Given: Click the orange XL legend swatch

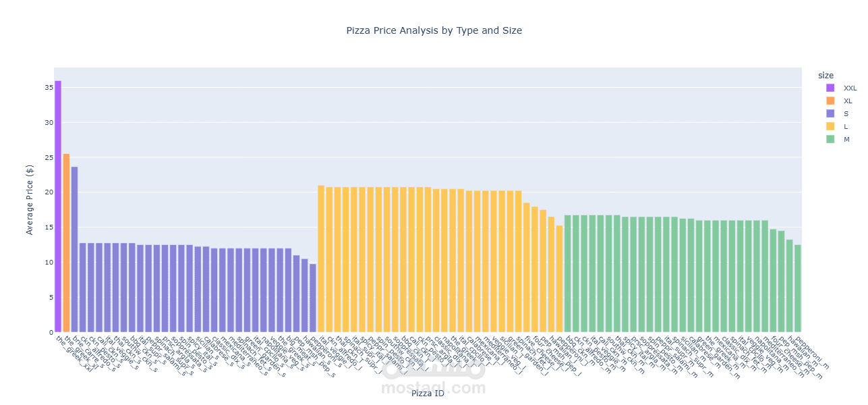Looking at the screenshot, I should tap(830, 101).
